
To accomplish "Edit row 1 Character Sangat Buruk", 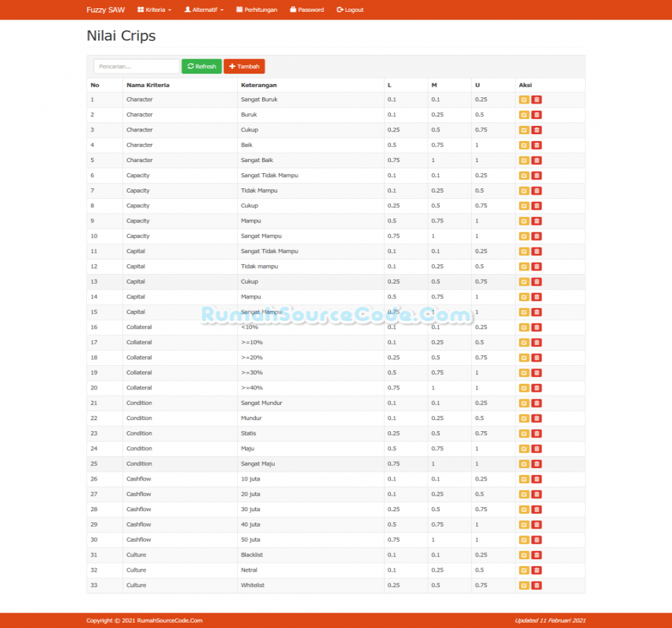I will tap(524, 99).
